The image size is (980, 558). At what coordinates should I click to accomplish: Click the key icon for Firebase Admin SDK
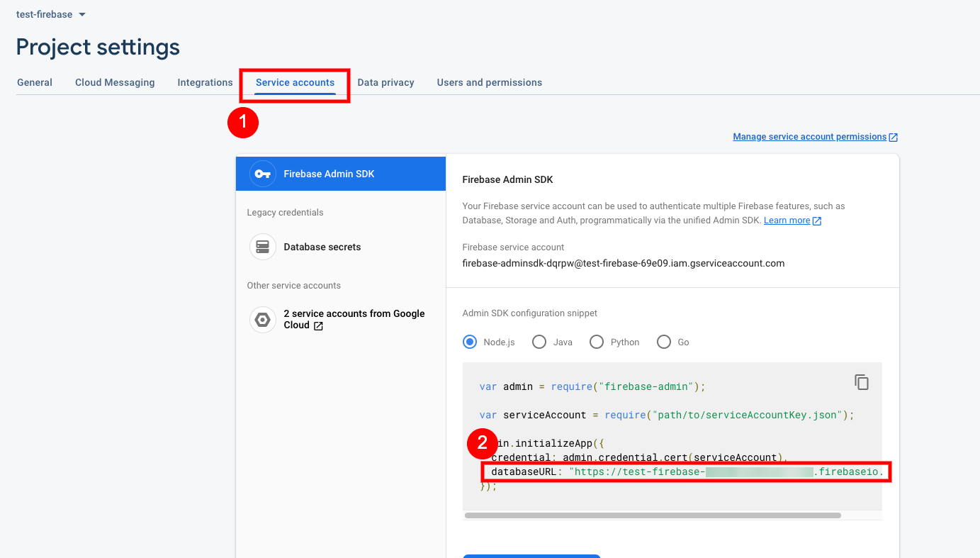263,174
